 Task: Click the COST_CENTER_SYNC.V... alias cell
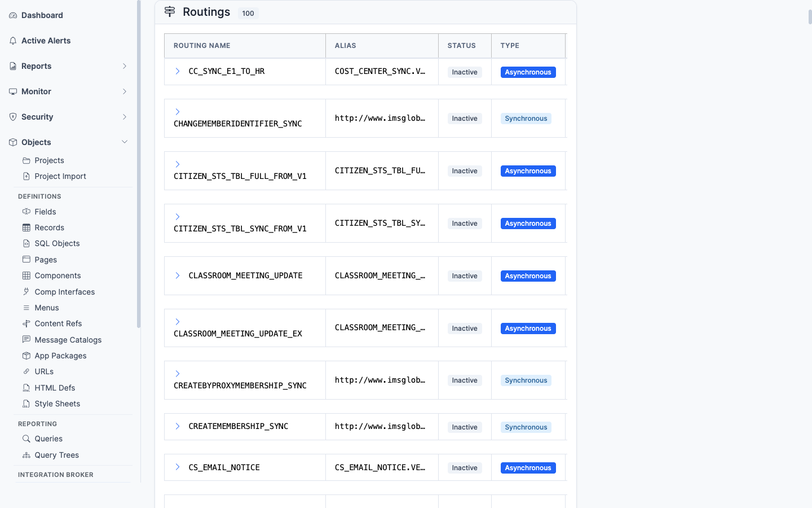382,71
